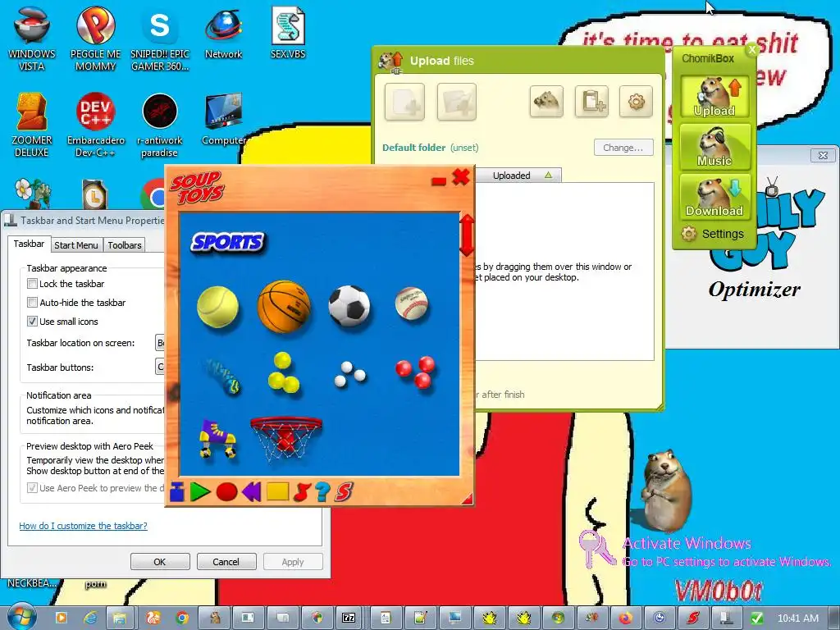Click the red double-arrow scroller in Soup Toys

tap(467, 235)
